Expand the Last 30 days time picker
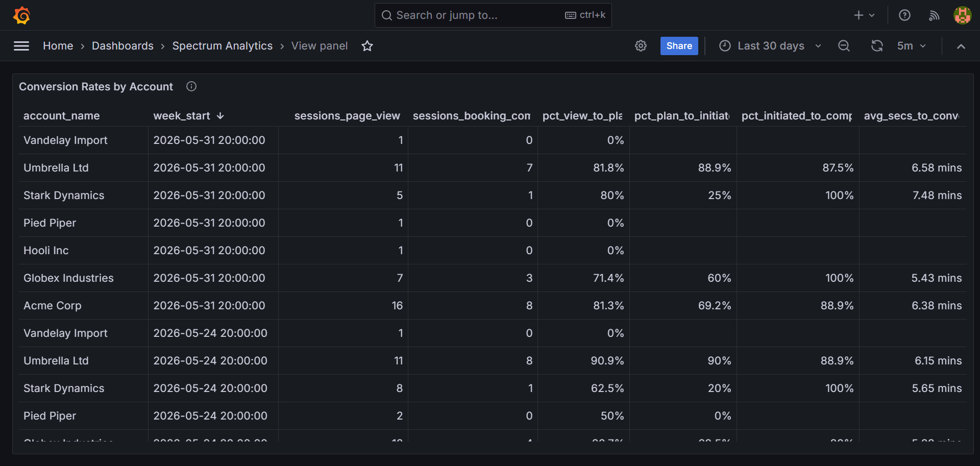980x466 pixels. click(x=770, y=46)
